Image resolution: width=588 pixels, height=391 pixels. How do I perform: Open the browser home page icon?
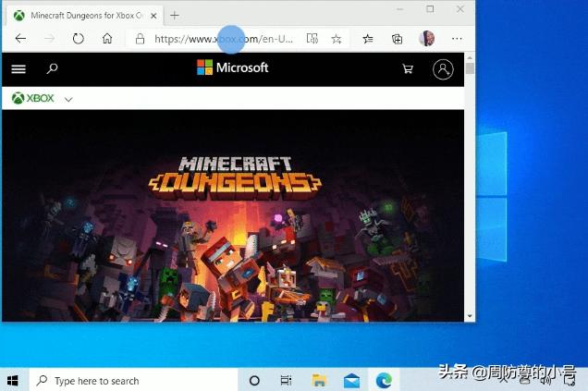click(x=107, y=38)
